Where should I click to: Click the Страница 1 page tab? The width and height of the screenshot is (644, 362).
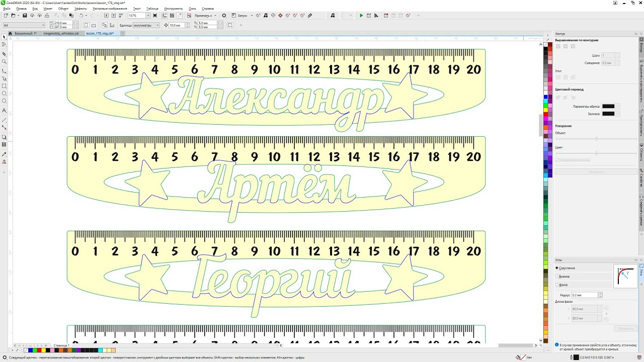tap(61, 345)
